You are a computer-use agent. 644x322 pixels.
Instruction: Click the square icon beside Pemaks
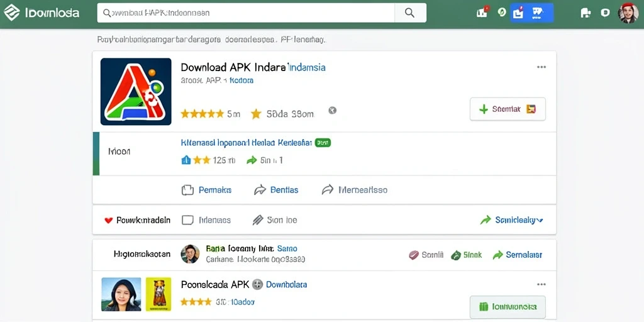point(187,190)
